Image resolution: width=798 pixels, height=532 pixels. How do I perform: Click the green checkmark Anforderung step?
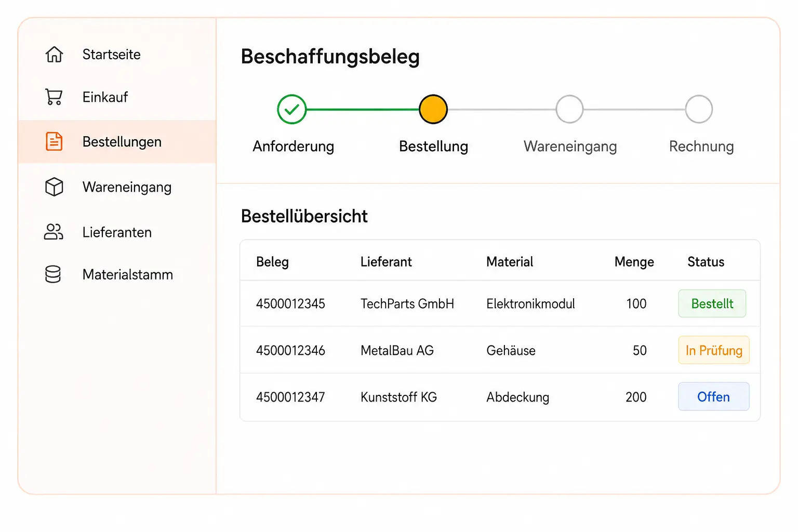292,109
